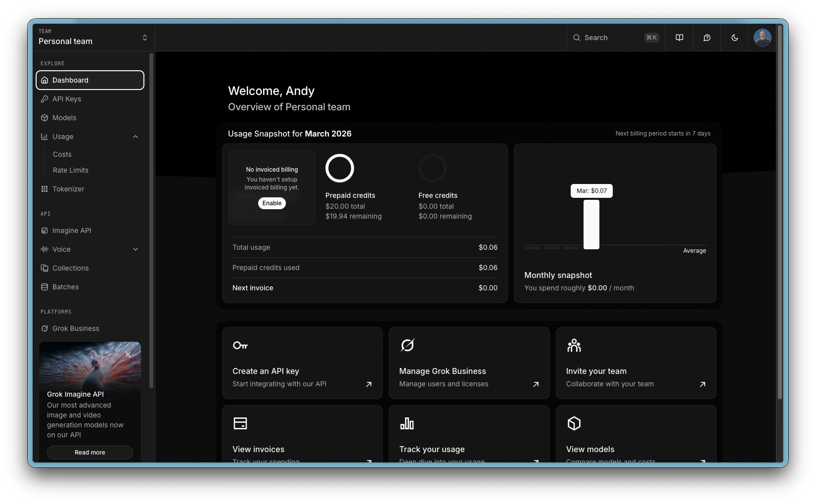Open Rate Limits under Usage
The height and width of the screenshot is (504, 816).
pyautogui.click(x=71, y=170)
